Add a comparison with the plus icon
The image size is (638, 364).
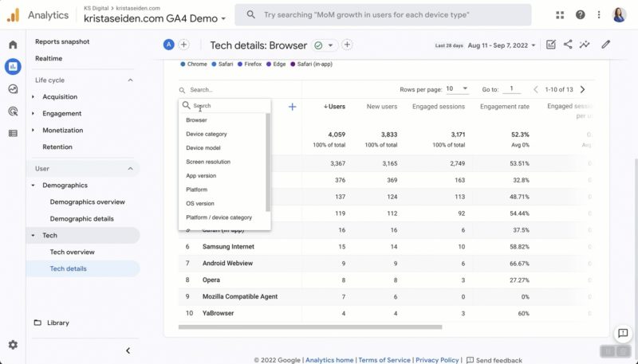(184, 45)
